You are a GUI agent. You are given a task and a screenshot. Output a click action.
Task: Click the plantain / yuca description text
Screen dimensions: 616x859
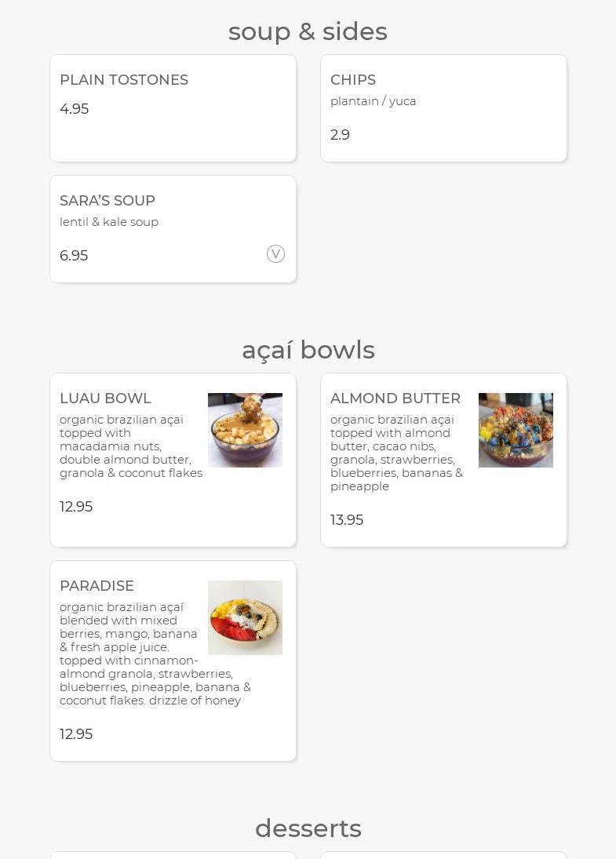(374, 101)
